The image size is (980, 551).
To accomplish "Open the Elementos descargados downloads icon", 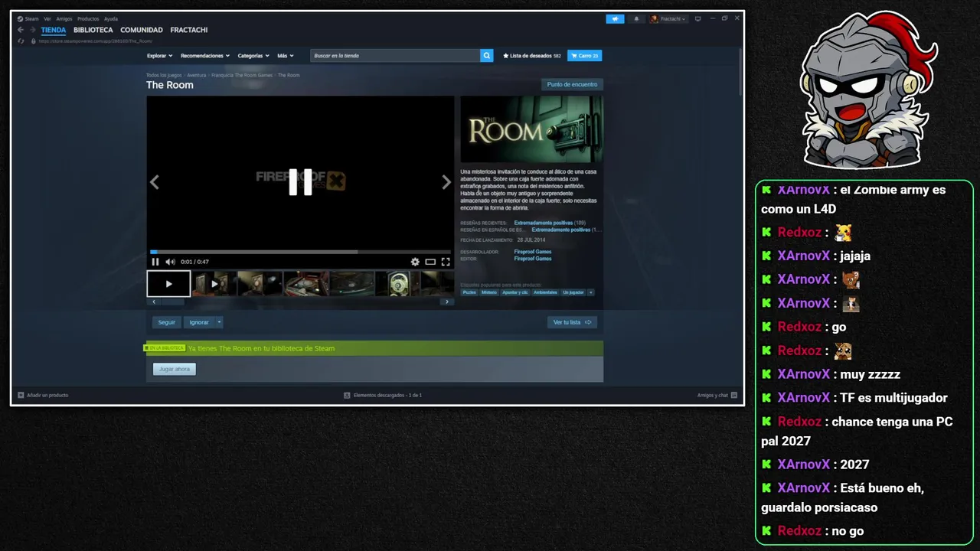I will tap(347, 395).
